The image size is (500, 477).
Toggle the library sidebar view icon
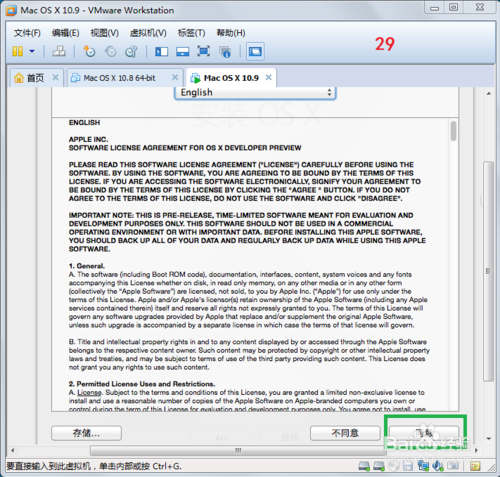coord(161,52)
